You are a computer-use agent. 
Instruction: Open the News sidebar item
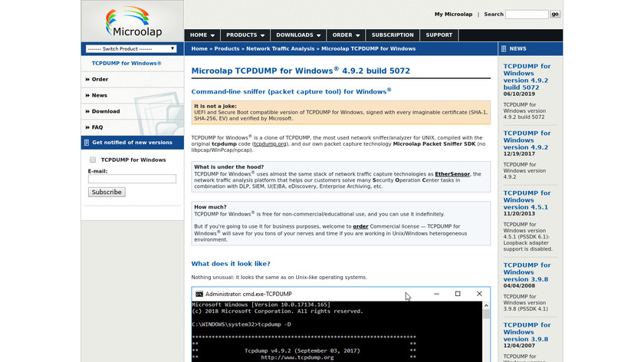(x=100, y=95)
